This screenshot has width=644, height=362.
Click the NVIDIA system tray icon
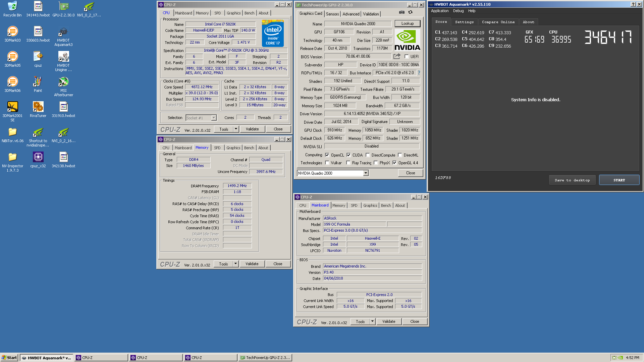(x=620, y=358)
